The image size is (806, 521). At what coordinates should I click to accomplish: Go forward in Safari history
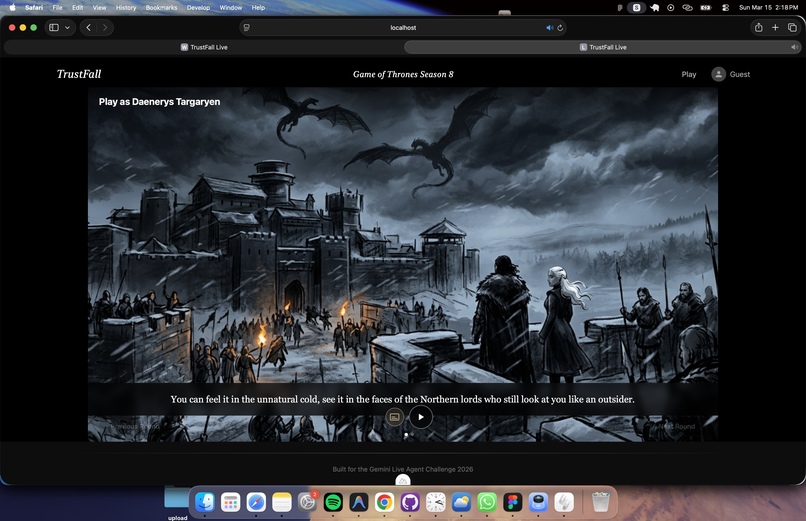point(105,28)
